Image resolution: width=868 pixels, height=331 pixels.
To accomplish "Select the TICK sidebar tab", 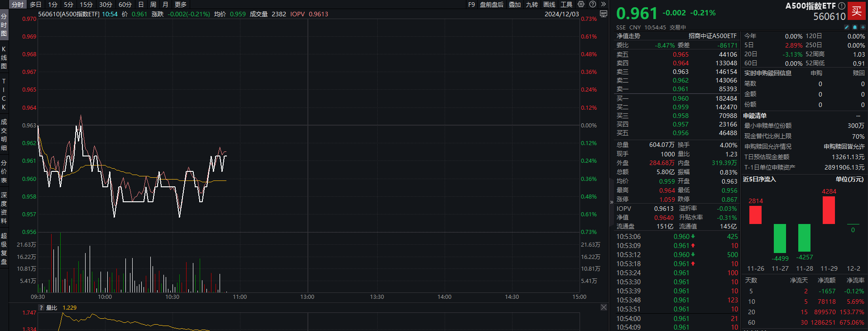I will tap(4, 94).
